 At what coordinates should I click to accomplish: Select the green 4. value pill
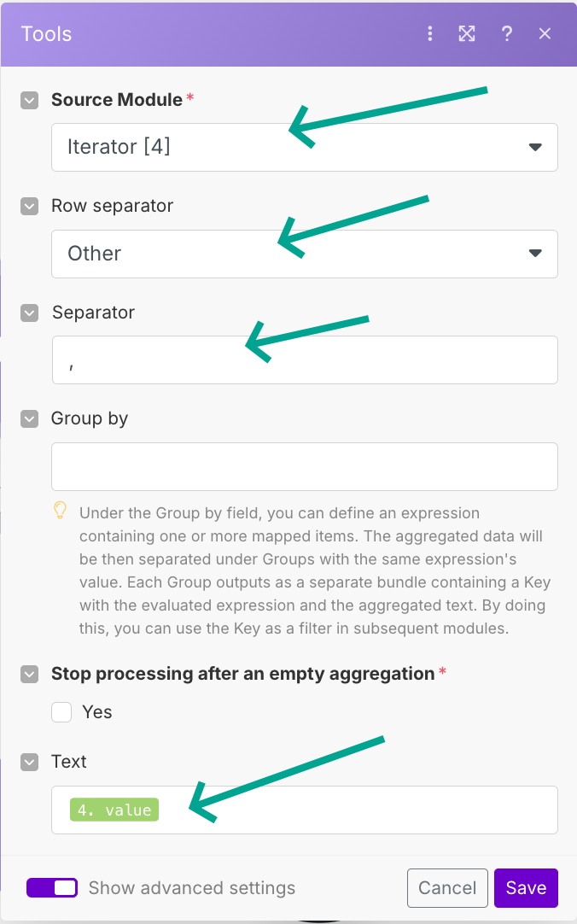pyautogui.click(x=114, y=810)
